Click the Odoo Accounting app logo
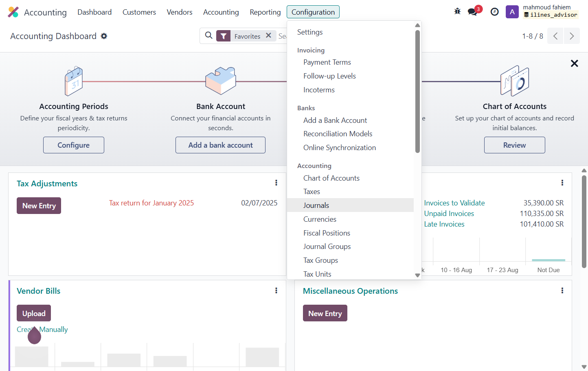The image size is (588, 371). [13, 12]
